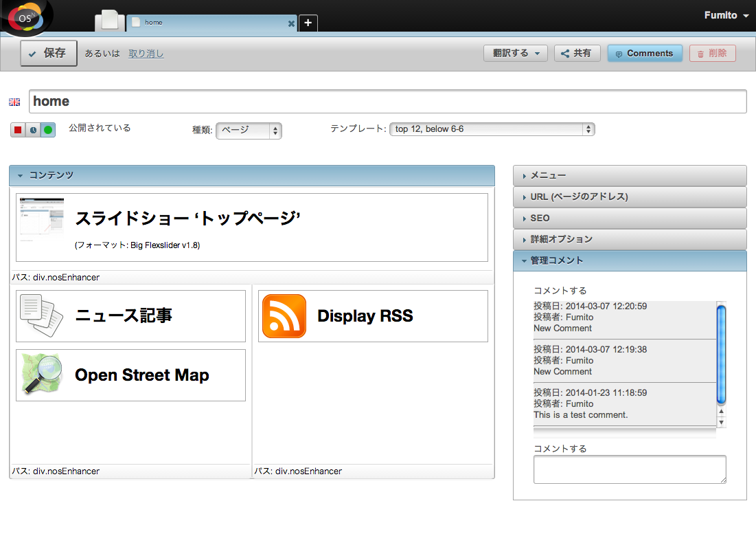Click the Novius OS logo icon
Screen dimensions: 756x545
tap(25, 18)
